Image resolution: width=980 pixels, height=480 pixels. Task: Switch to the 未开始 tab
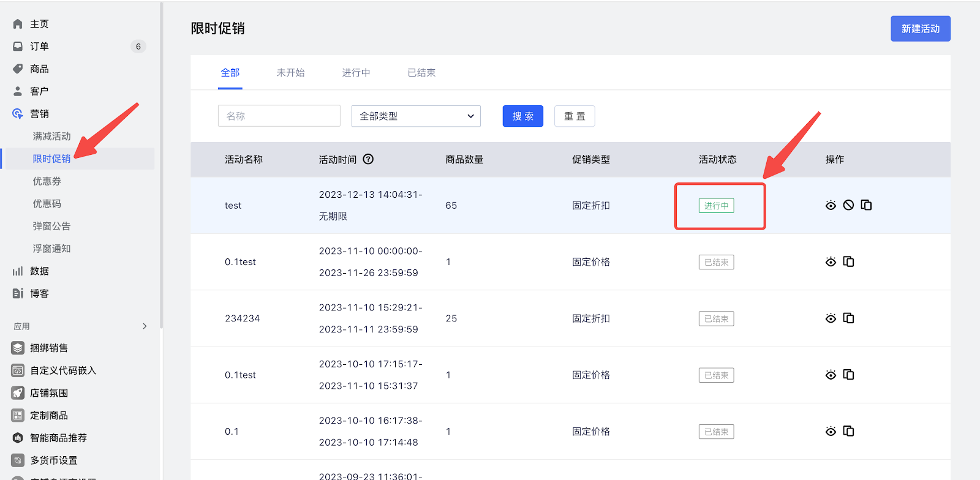[290, 73]
